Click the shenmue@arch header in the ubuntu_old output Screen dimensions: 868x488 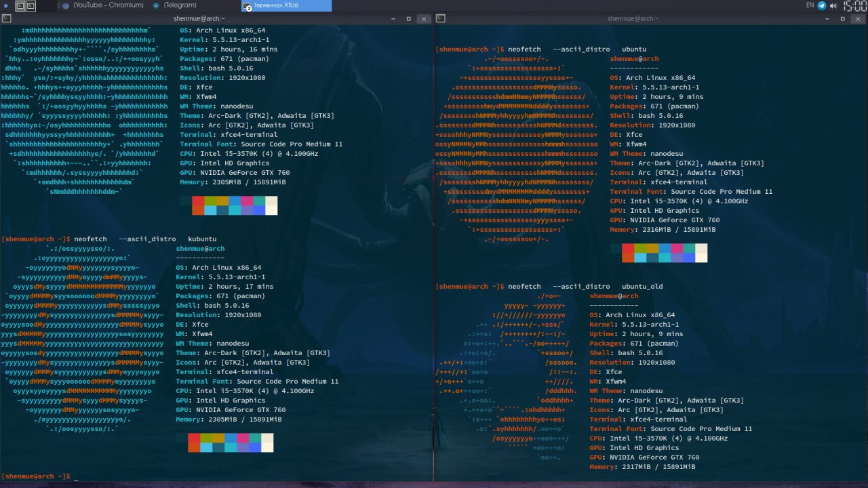614,296
